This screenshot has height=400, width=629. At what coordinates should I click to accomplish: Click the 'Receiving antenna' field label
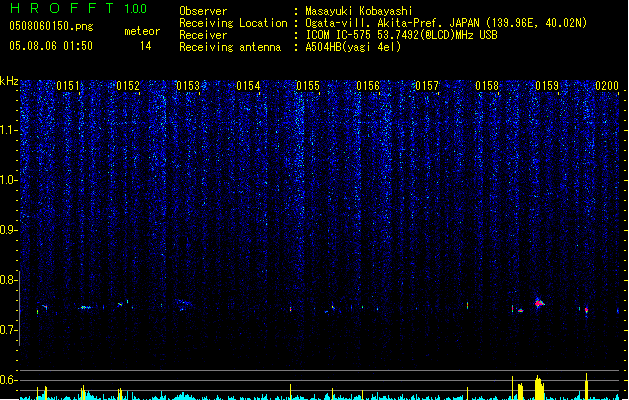[230, 47]
